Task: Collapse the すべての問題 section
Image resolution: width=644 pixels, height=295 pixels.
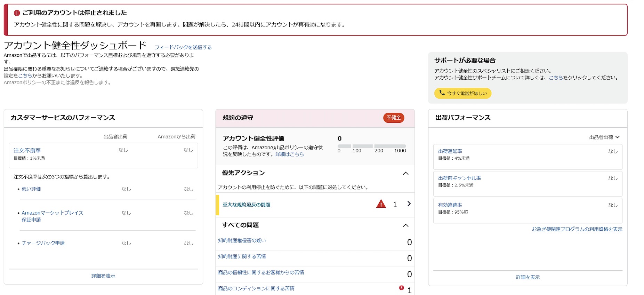Action: [x=405, y=225]
